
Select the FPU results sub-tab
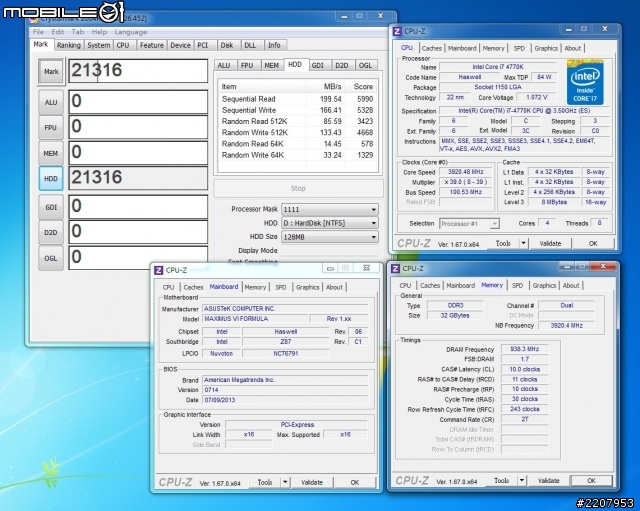[x=247, y=65]
